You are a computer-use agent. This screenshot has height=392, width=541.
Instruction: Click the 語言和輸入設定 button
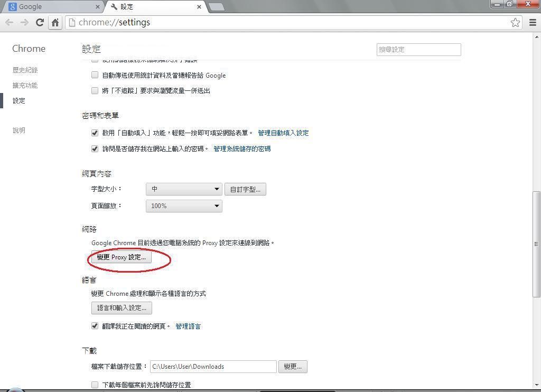122,308
